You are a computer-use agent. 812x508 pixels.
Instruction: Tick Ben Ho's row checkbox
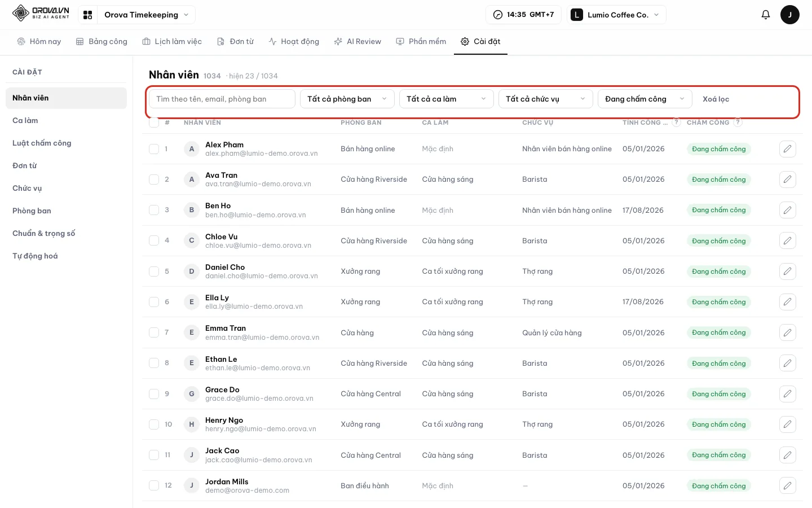pyautogui.click(x=154, y=210)
